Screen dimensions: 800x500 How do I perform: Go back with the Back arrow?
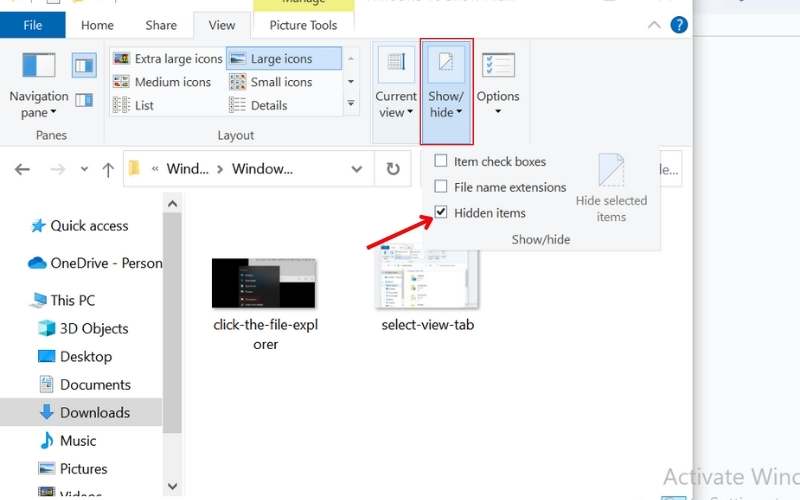pyautogui.click(x=22, y=169)
